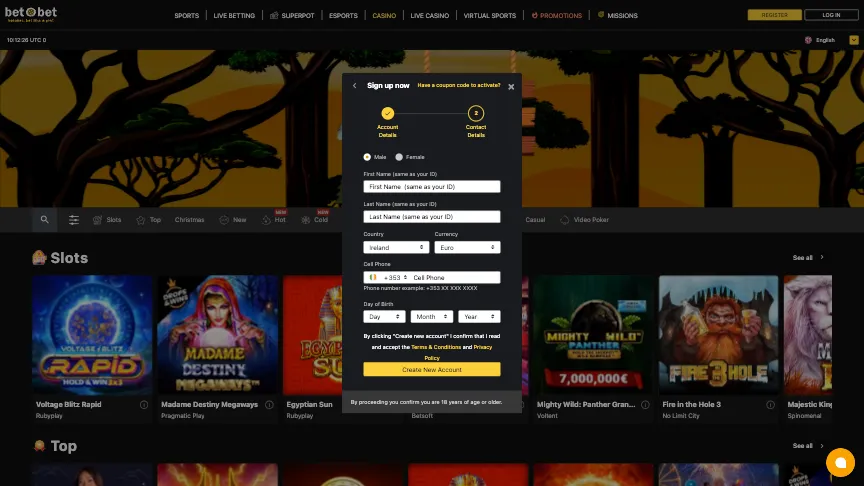Close the Sign up now dialog

click(511, 87)
